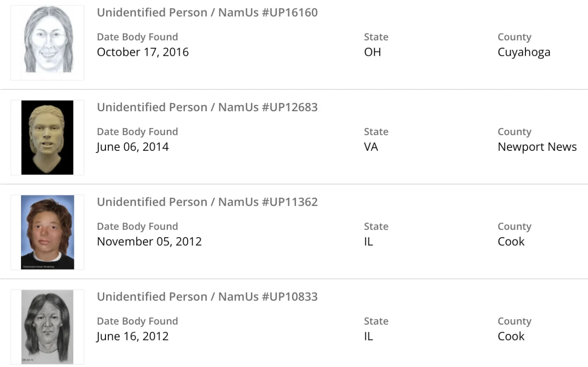Image resolution: width=588 pixels, height=367 pixels.
Task: Open record Unidentified Person NamUs #UP10833
Action: coord(207,296)
